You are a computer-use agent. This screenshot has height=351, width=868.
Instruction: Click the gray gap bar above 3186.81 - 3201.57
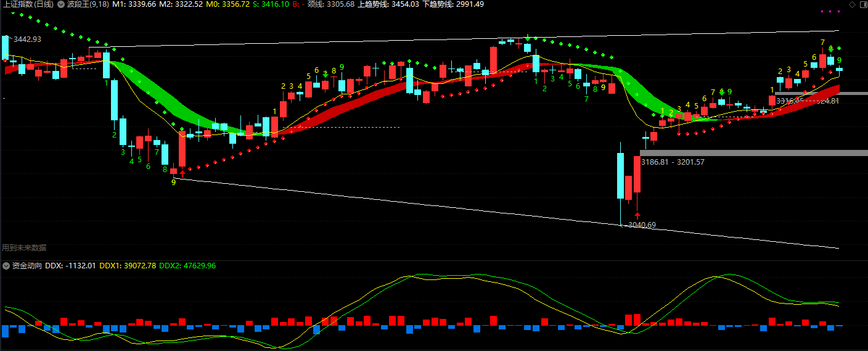pyautogui.click(x=753, y=152)
